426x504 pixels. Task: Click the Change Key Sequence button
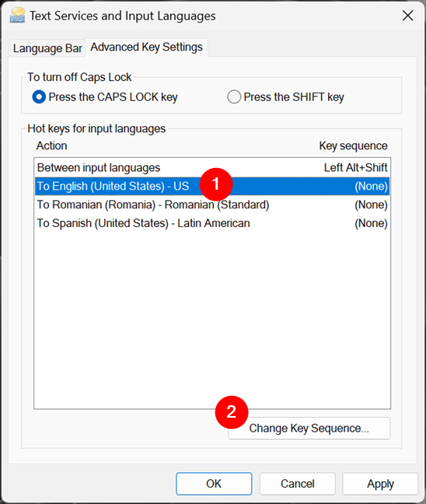309,428
